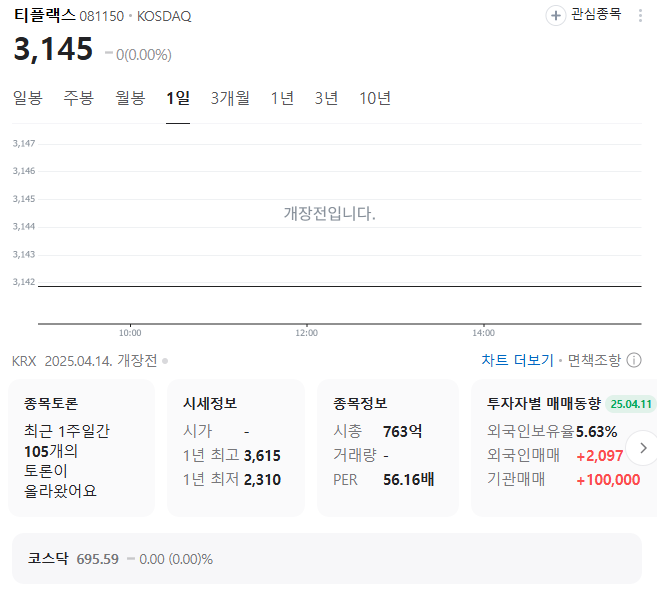Viewport: 657px width, 596px height.
Task: Click the stock code 081150
Action: pos(102,16)
